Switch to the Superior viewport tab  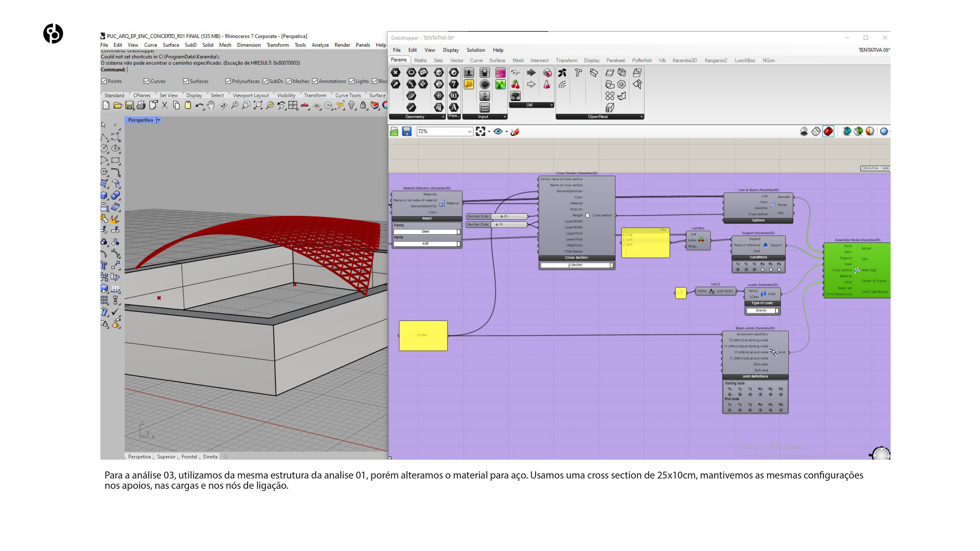coord(166,457)
